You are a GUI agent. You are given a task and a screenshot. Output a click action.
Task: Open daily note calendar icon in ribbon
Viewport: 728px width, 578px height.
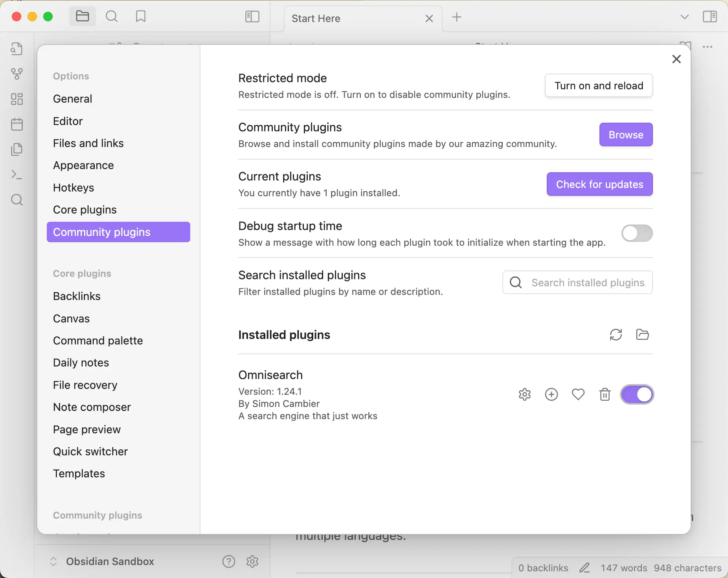(x=17, y=124)
